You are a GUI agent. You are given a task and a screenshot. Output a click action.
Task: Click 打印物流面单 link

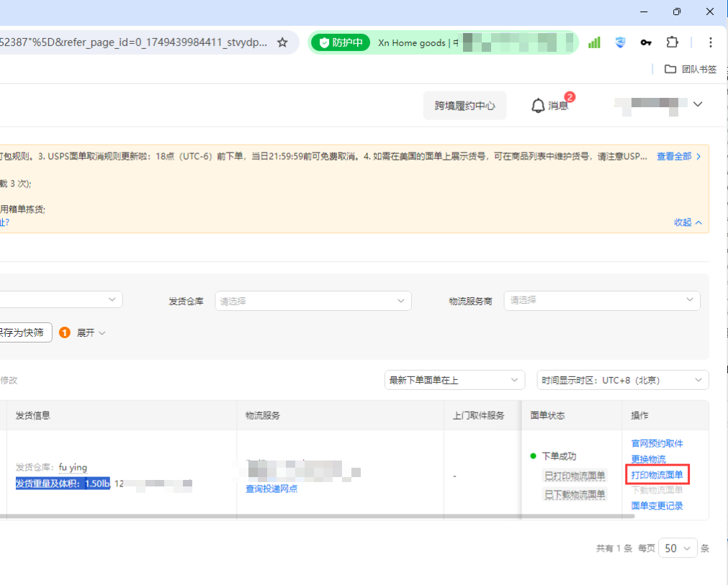[x=657, y=475]
